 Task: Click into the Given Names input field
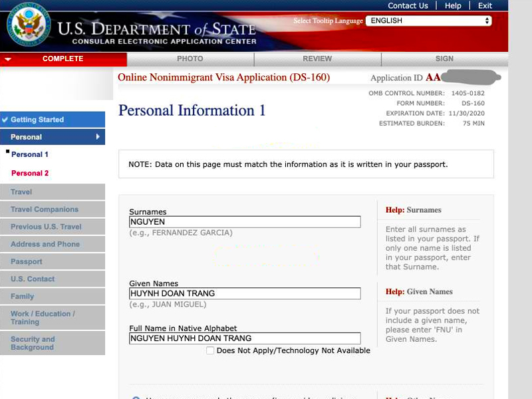point(245,293)
